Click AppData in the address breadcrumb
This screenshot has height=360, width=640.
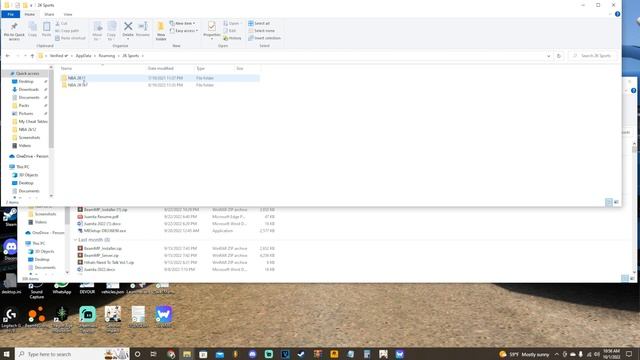(x=83, y=56)
